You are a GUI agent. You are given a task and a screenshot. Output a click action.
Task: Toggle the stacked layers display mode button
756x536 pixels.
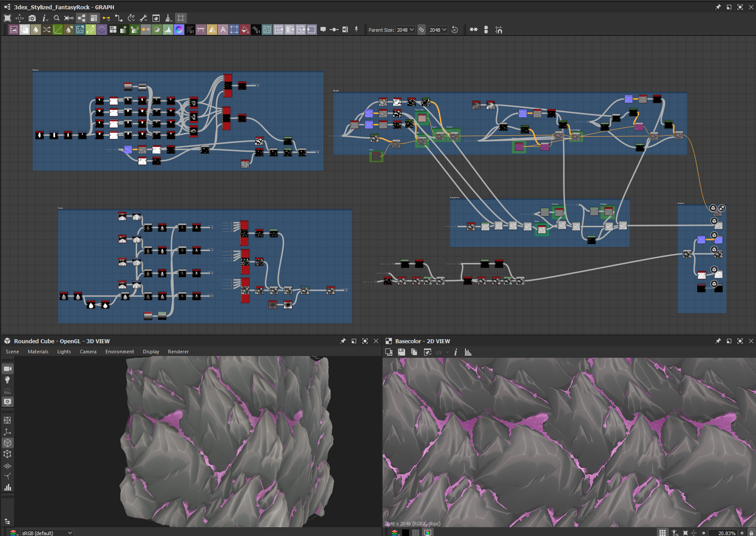coord(94,18)
